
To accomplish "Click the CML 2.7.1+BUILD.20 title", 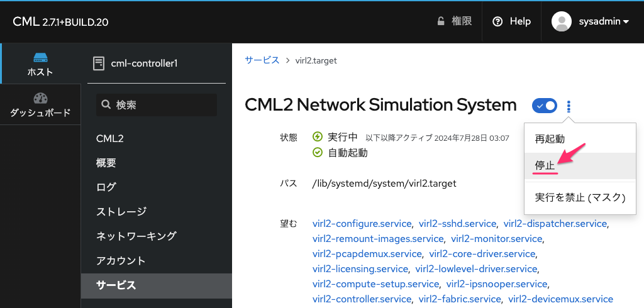I will [61, 22].
